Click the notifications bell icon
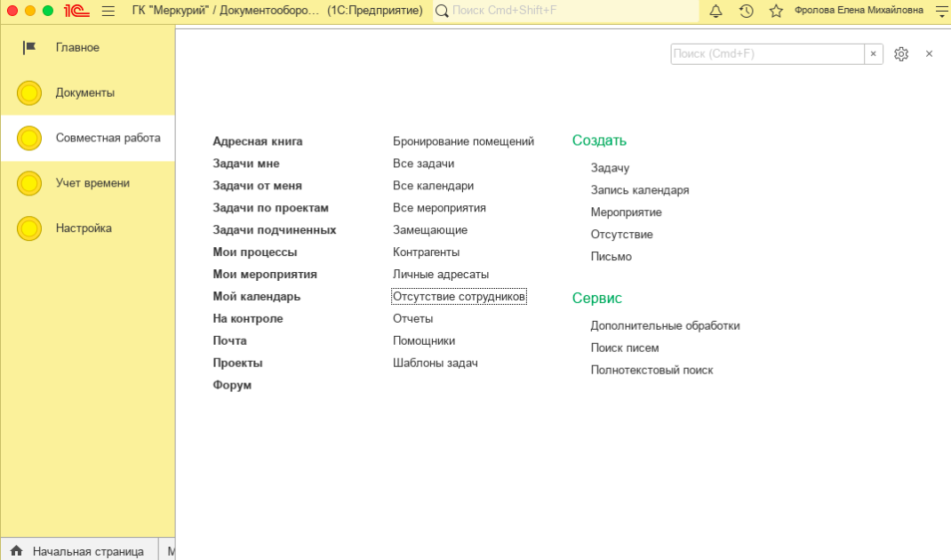The height and width of the screenshot is (560, 951). (x=715, y=11)
